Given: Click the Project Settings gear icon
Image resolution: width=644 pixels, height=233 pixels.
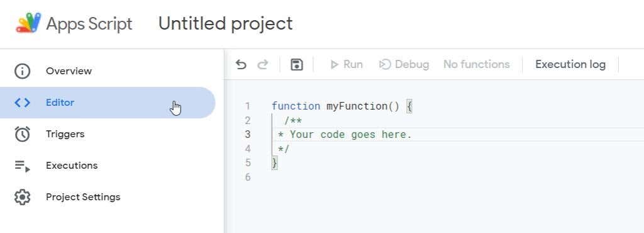Looking at the screenshot, I should coord(22,197).
